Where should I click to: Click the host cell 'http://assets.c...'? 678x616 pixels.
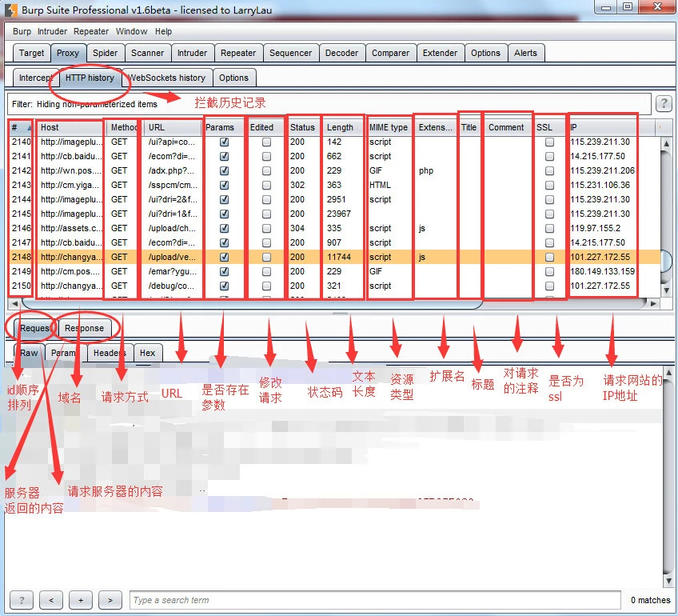72,228
